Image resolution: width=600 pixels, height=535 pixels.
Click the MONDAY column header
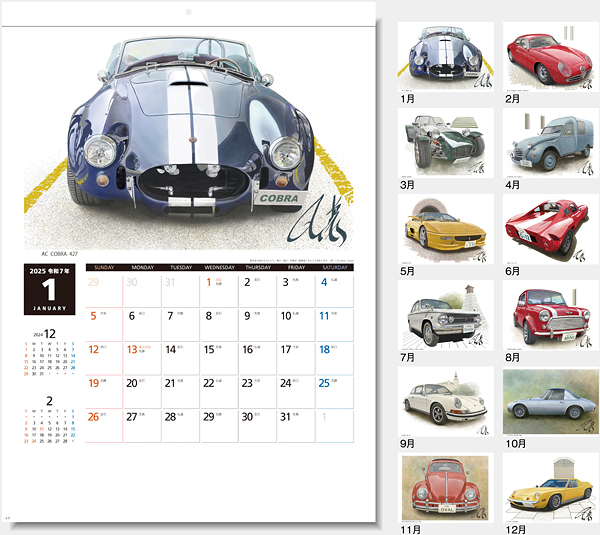[x=143, y=268]
